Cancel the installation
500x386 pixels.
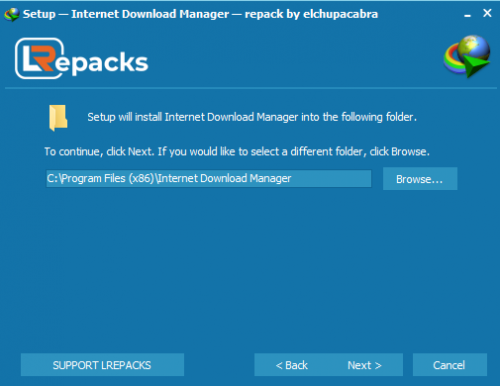[x=450, y=365]
